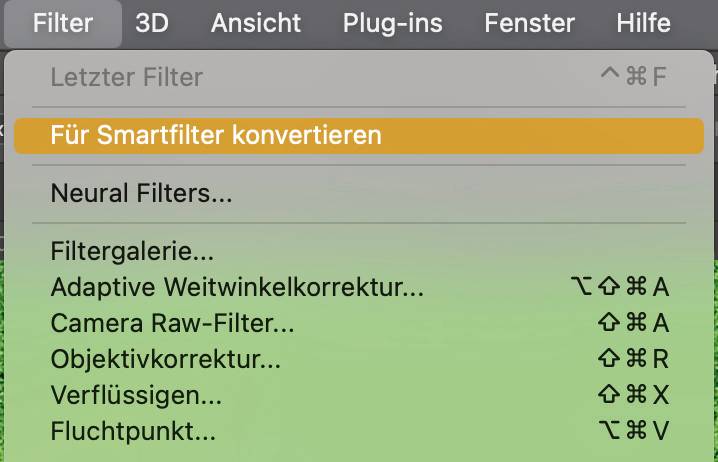This screenshot has height=462, width=718.
Task: Open the Filtergalerie
Action: tap(359, 251)
